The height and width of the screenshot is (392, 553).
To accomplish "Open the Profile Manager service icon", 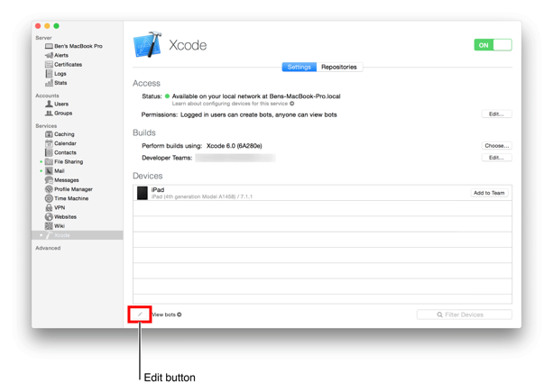I will click(x=49, y=189).
